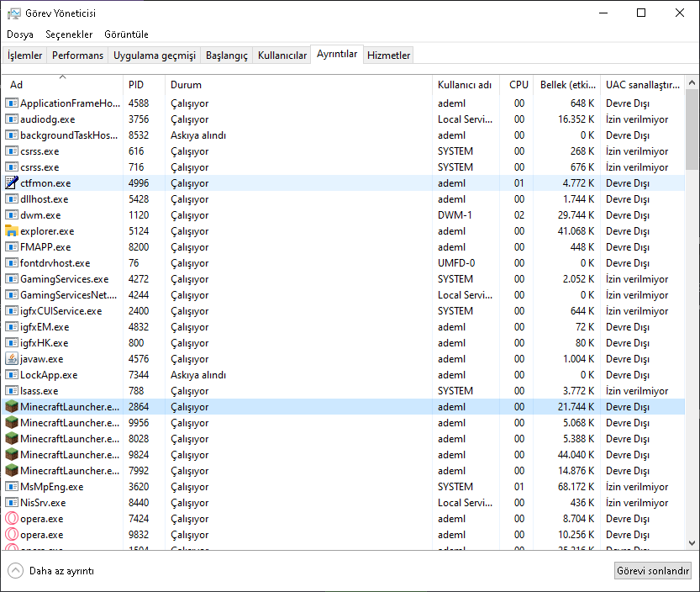Click Minecraft icon of PID 8028 row
This screenshot has height=592, width=700.
pyautogui.click(x=12, y=439)
